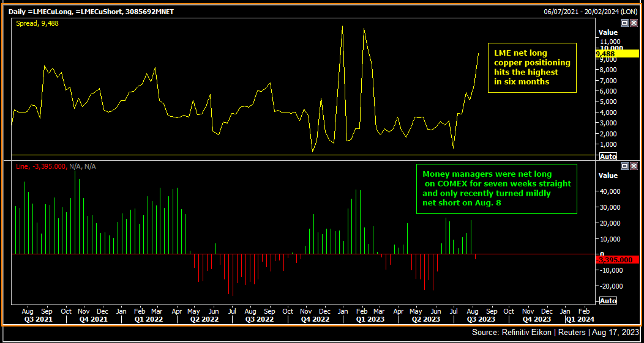Open the date range 06/07/2021 - 20/02/2024
Screen dimensions: 644x343
coord(591,12)
